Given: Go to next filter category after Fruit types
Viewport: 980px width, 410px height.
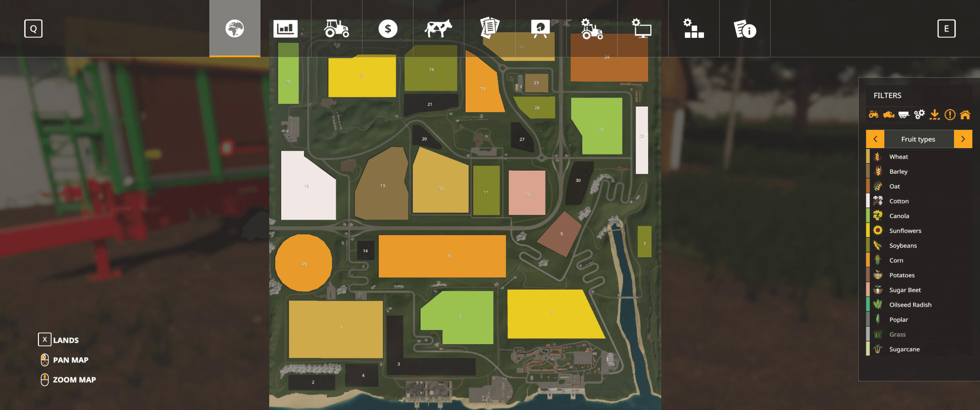Looking at the screenshot, I should [963, 139].
